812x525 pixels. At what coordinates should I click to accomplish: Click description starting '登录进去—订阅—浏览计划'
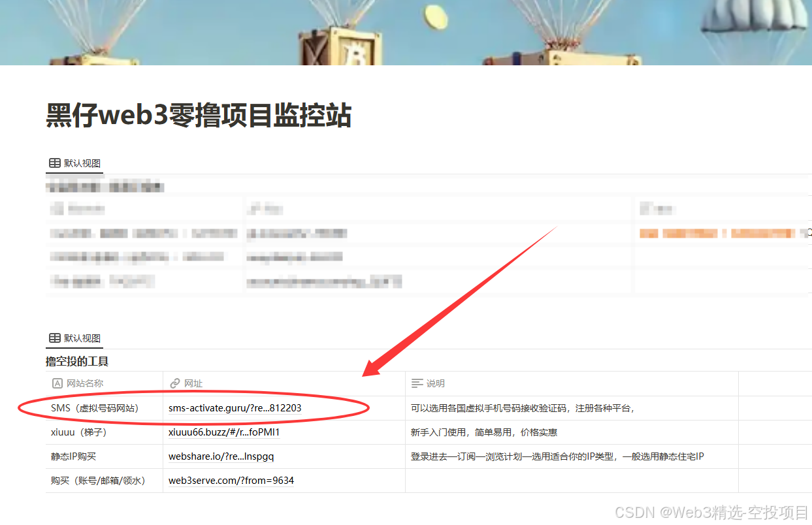tap(557, 456)
